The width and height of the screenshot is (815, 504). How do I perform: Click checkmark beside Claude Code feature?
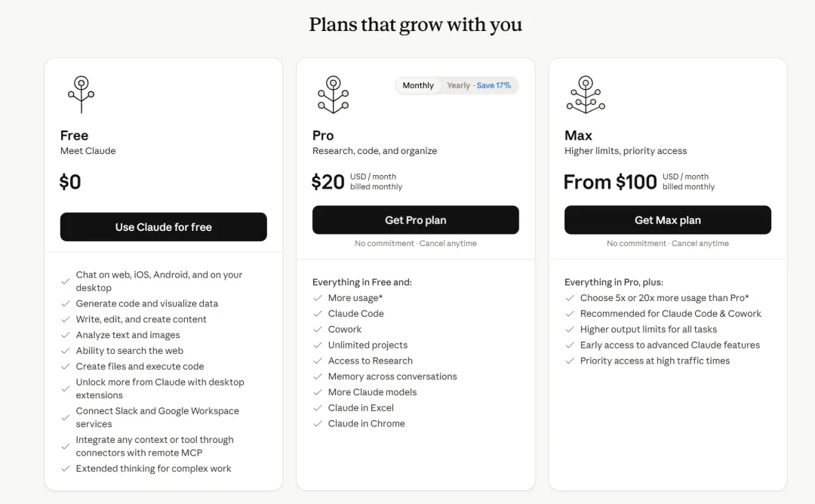pos(318,314)
